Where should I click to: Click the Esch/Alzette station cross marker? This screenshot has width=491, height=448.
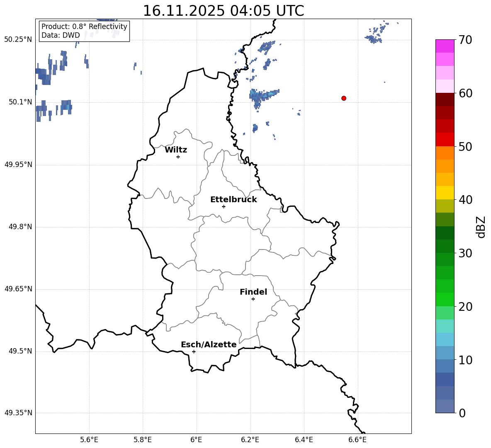[194, 351]
